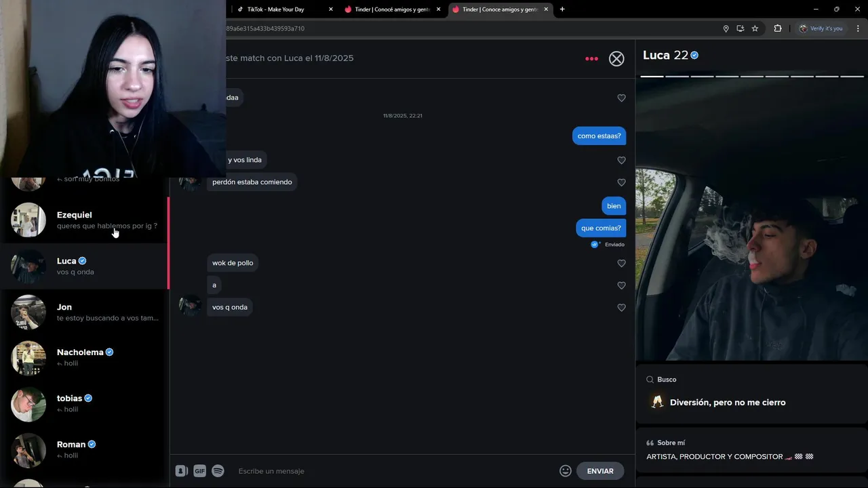Open the GIF picker

pyautogui.click(x=199, y=471)
